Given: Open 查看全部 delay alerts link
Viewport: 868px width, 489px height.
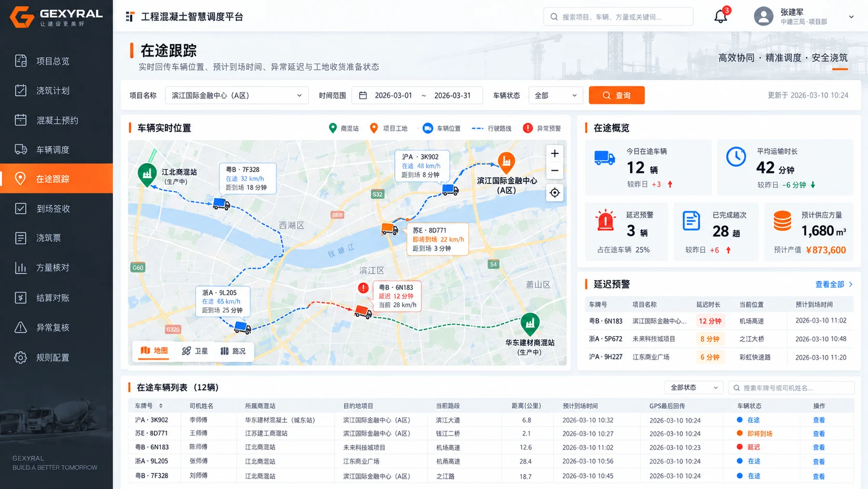Looking at the screenshot, I should click(834, 284).
